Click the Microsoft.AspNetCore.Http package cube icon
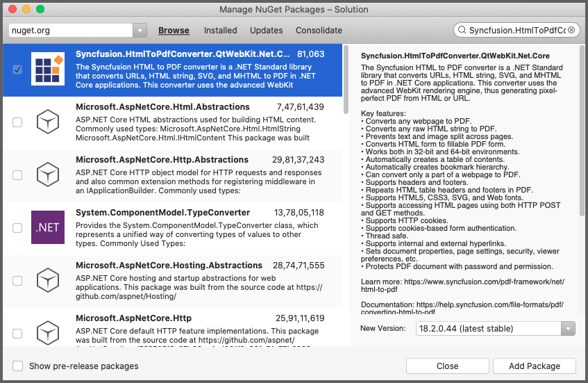The height and width of the screenshot is (383, 588). tap(48, 333)
